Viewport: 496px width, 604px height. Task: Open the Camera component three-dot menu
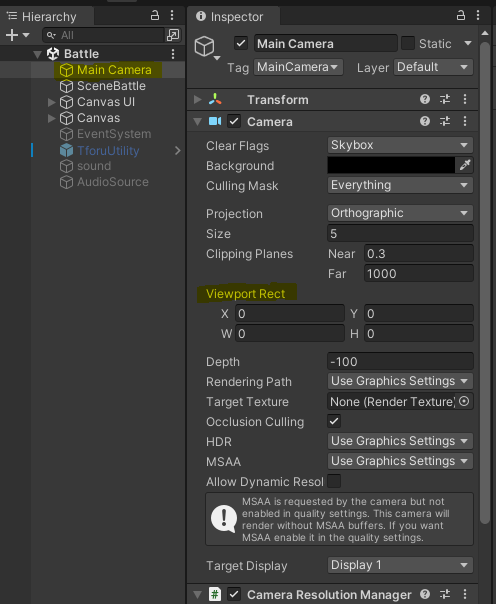(x=465, y=121)
